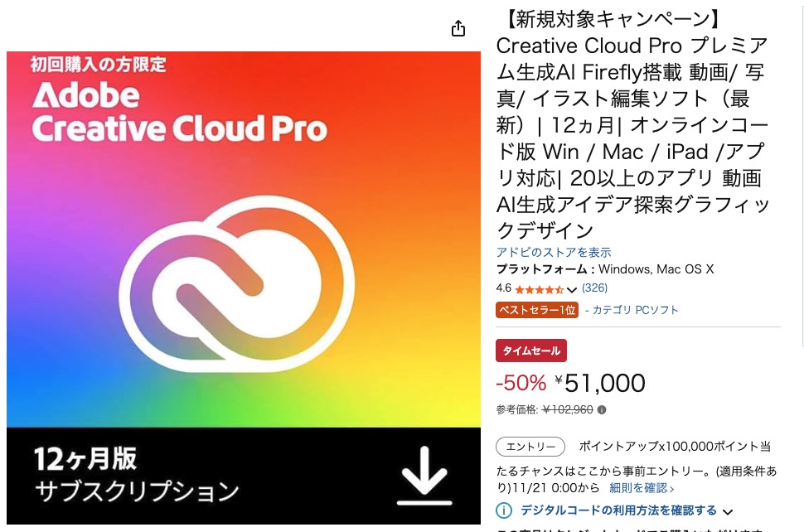The image size is (804, 532).
Task: Click the デジタルコードの利用方法を確認する text
Action: tap(618, 510)
